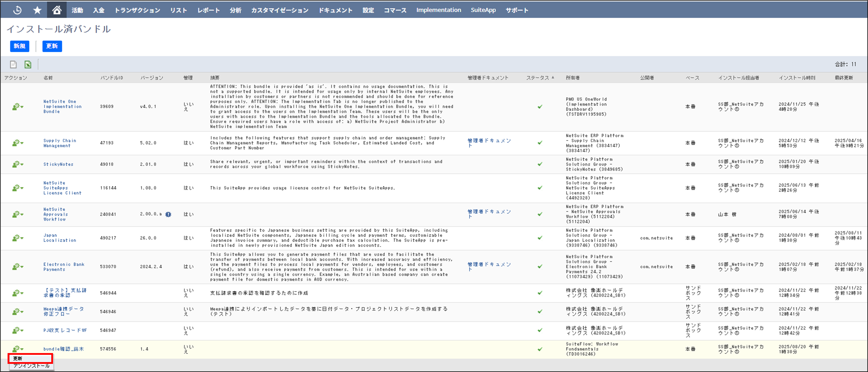868x372 pixels.
Task: Select 更新 in the action popup menu
Action: 18,358
